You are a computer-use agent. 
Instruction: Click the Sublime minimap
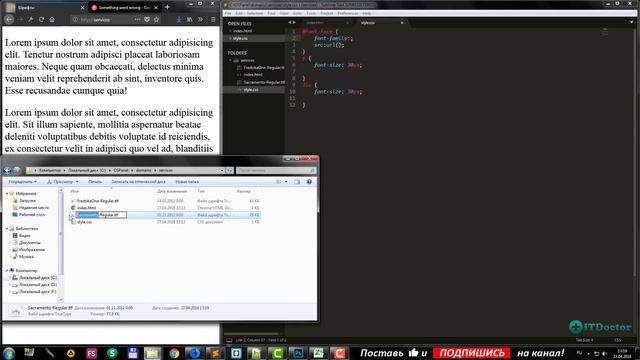(x=605, y=32)
